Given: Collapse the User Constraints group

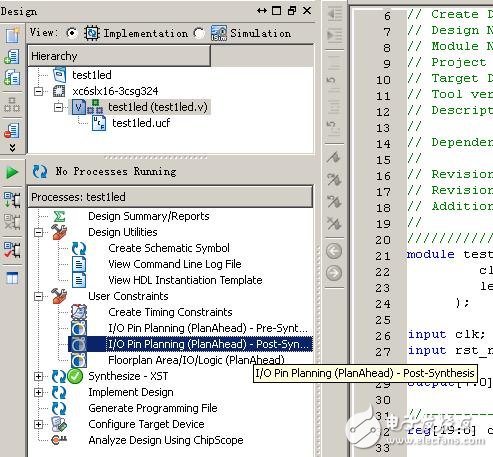Looking at the screenshot, I should tap(39, 296).
